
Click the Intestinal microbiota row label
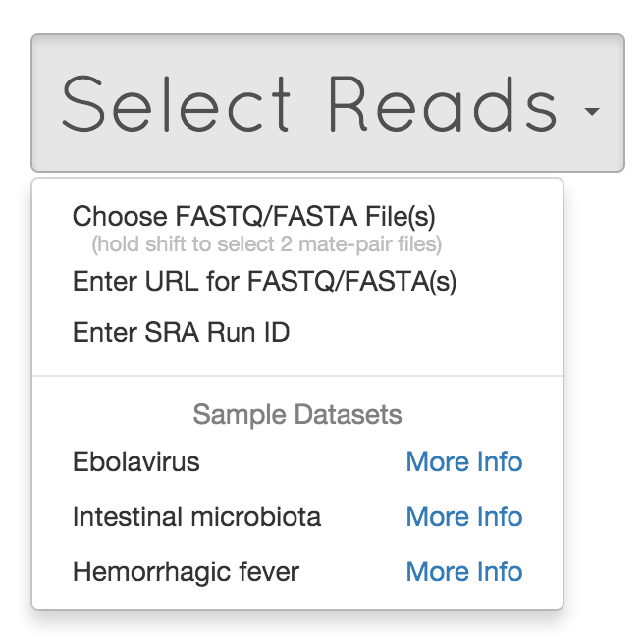click(x=196, y=516)
